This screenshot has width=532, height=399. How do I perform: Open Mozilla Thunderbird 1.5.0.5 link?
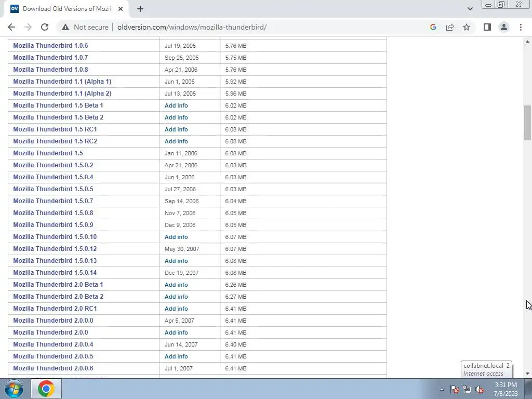(54, 189)
